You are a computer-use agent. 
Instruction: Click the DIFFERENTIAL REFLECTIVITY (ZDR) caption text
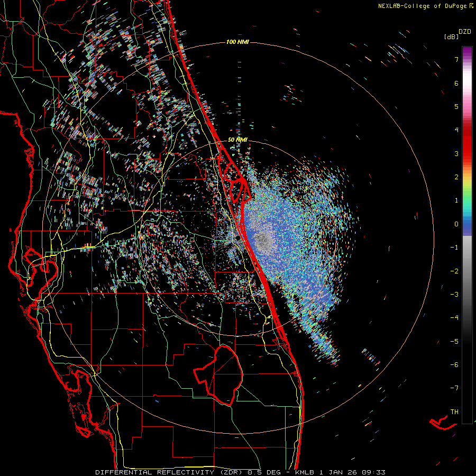pos(170,472)
